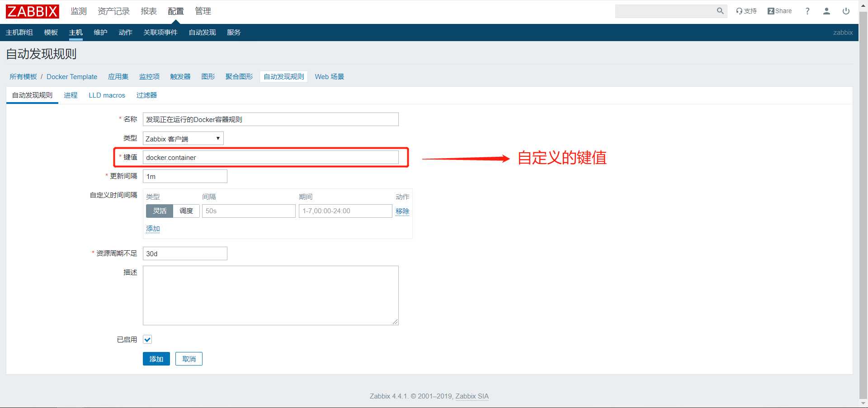Click the logout power icon
The image size is (868, 408).
pos(846,11)
